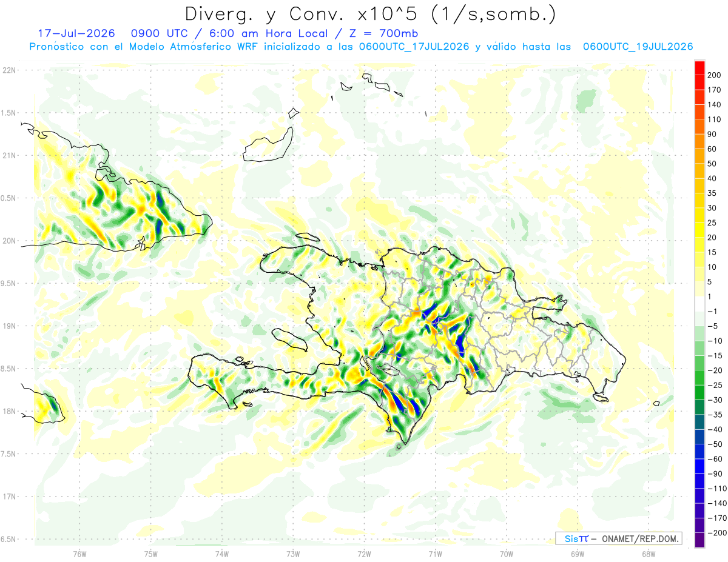The image size is (728, 562).
Task: Click the colorbar value '-110'
Action: (717, 488)
